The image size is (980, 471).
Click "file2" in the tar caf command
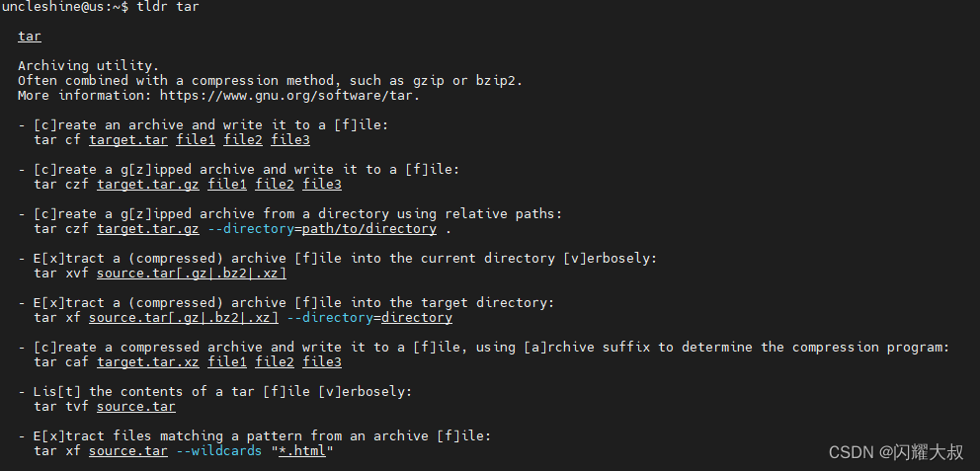(x=275, y=362)
